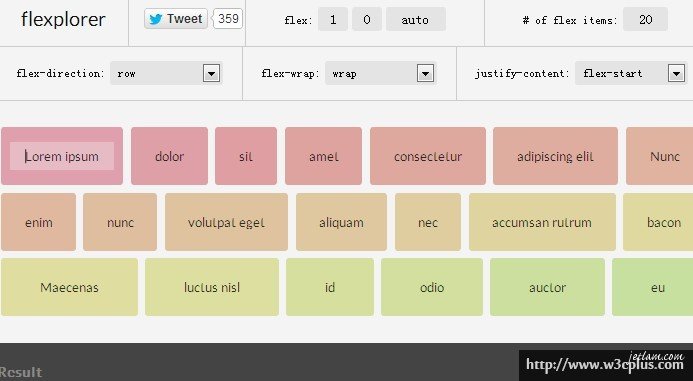The image size is (693, 381).
Task: Select the dolor flex item
Action: (169, 156)
